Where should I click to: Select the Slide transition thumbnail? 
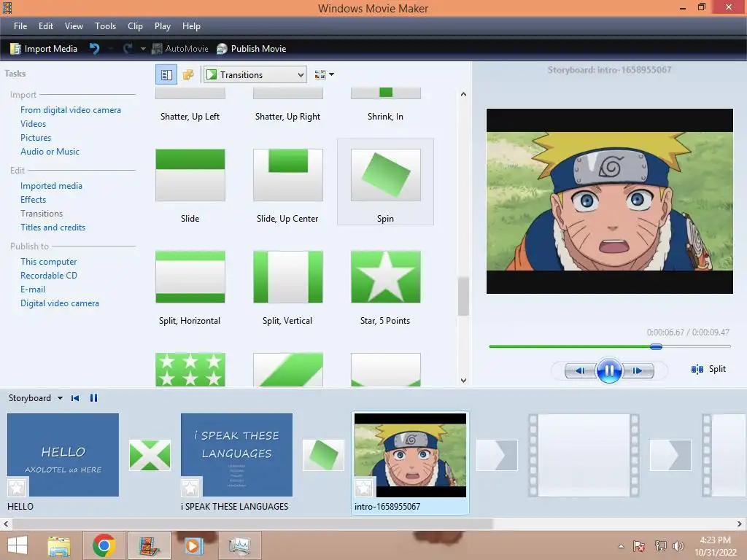(190, 175)
